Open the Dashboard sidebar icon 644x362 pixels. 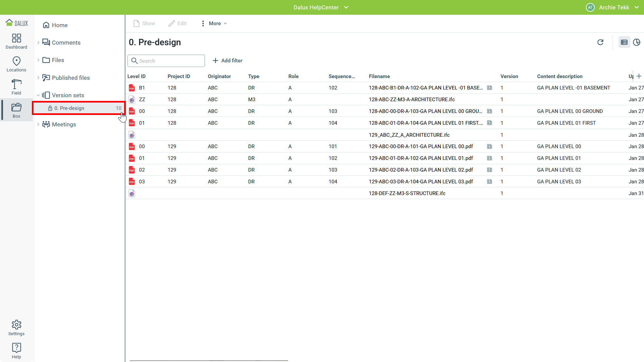[x=16, y=41]
